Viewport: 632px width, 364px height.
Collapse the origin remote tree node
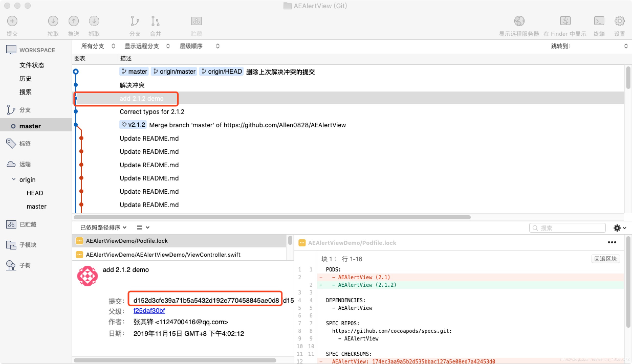[x=14, y=179]
